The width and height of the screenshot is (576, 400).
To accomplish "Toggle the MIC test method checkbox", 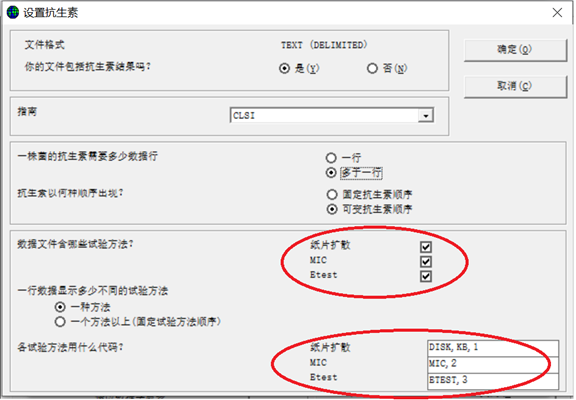I will pos(426,262).
